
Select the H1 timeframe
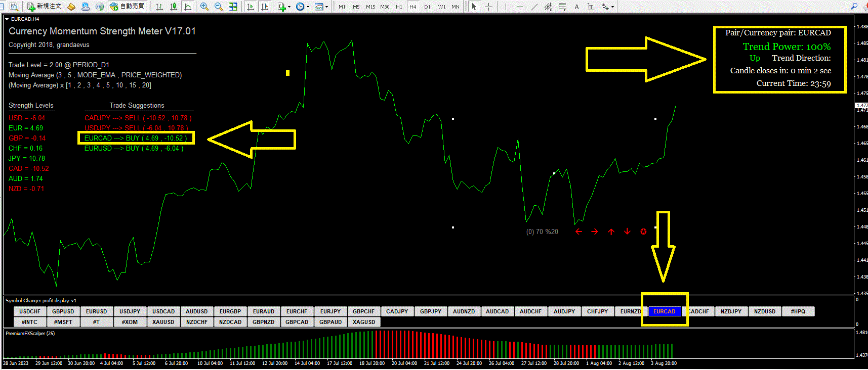coord(399,7)
